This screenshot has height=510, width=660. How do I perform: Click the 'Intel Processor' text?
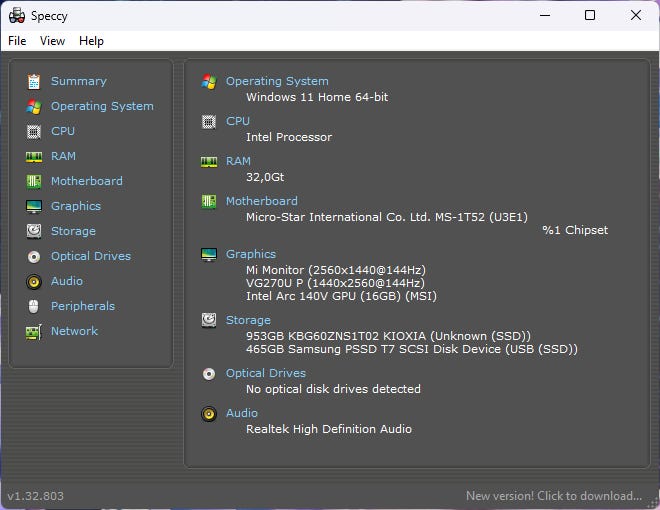[x=289, y=137]
